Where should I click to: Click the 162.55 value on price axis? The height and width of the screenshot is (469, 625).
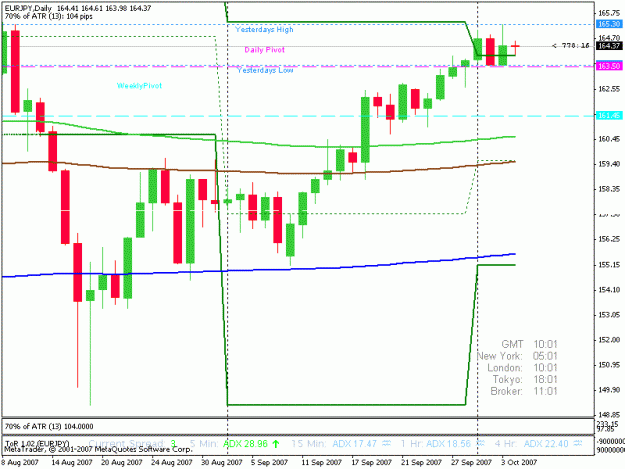609,88
